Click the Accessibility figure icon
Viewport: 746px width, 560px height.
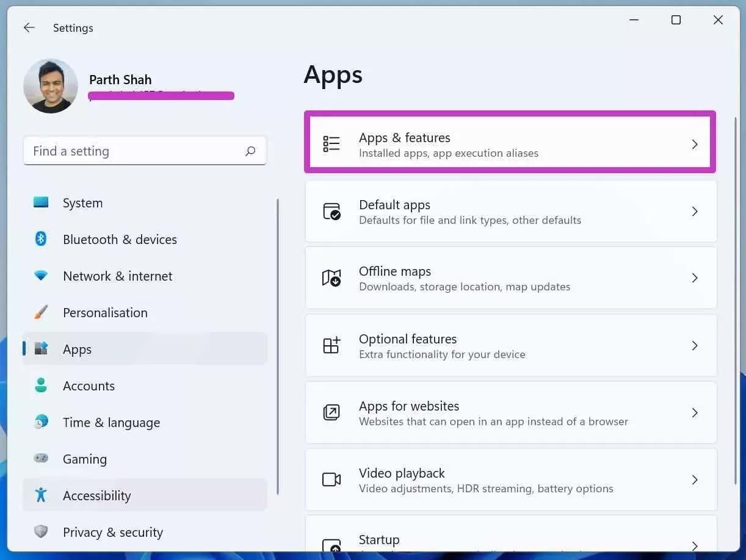(41, 495)
